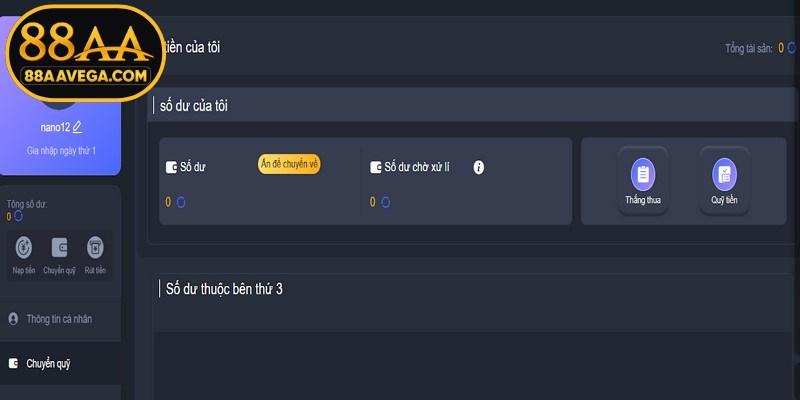Click the Chuyển quỹ wallet icon in quick actions
Viewport: 800px width, 400px height.
point(60,248)
